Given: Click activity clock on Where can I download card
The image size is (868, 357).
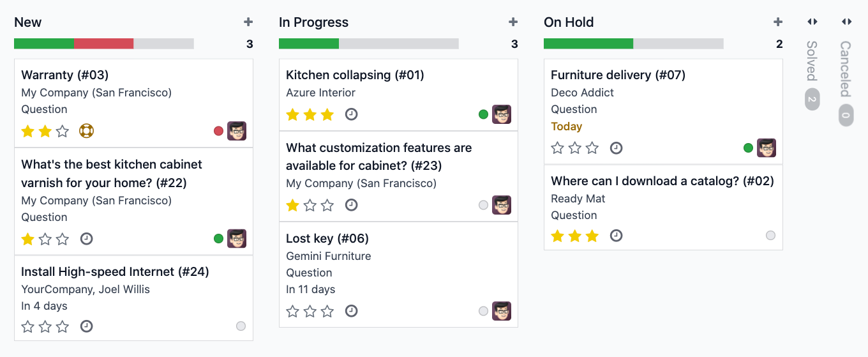Looking at the screenshot, I should (x=616, y=236).
